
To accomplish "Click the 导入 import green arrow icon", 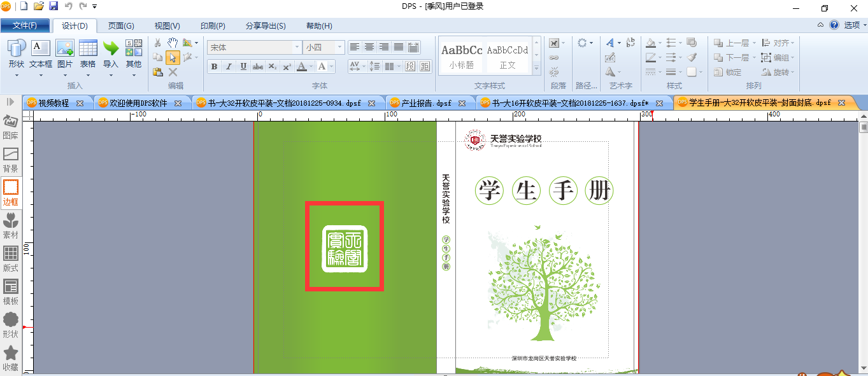I will pos(111,48).
